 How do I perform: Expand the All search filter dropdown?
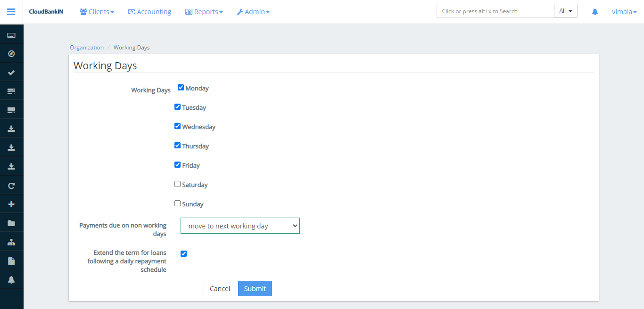click(565, 11)
